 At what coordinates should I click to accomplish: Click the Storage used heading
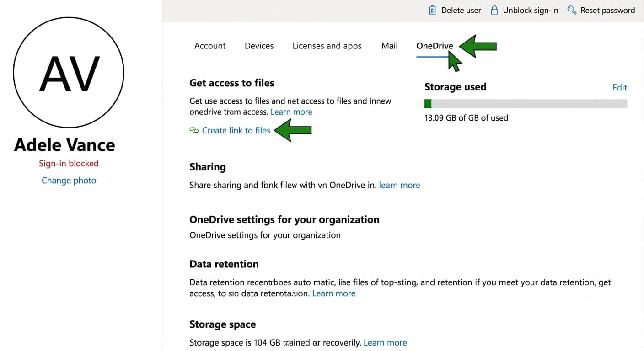455,87
